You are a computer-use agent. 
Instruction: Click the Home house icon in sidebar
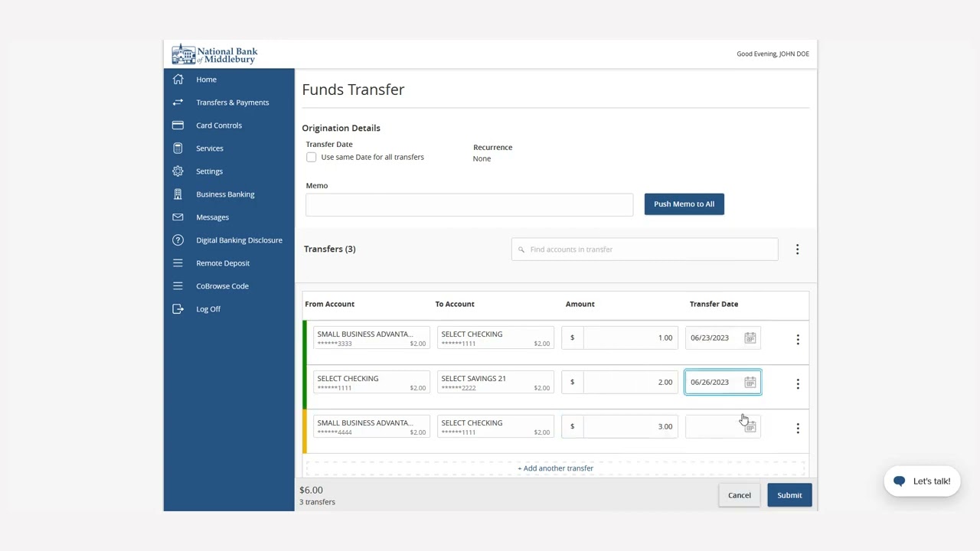tap(178, 80)
